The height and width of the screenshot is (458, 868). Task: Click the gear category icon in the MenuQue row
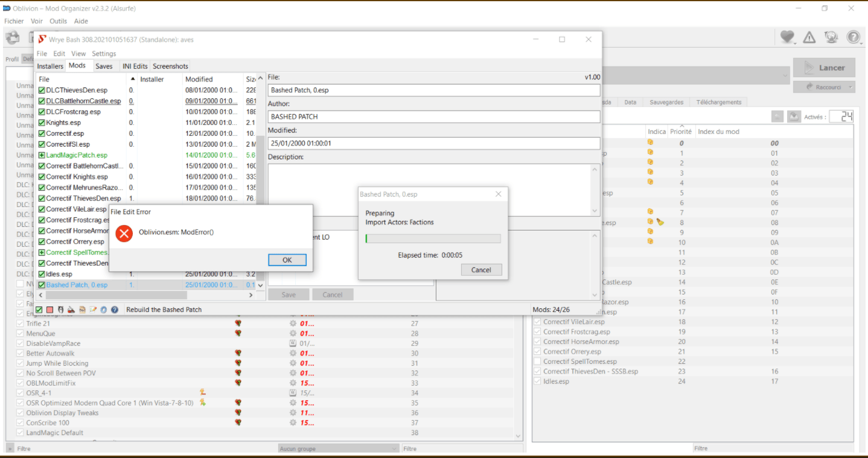[293, 334]
